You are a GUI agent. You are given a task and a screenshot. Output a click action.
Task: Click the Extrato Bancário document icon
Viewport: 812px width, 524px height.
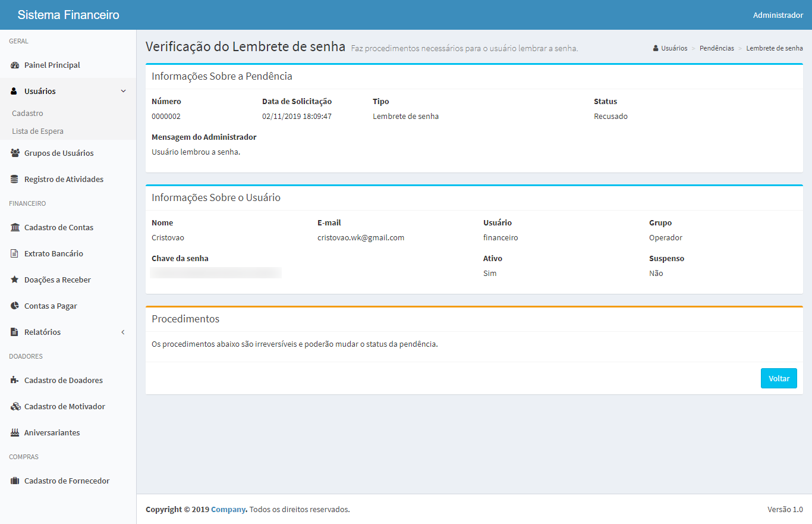15,254
